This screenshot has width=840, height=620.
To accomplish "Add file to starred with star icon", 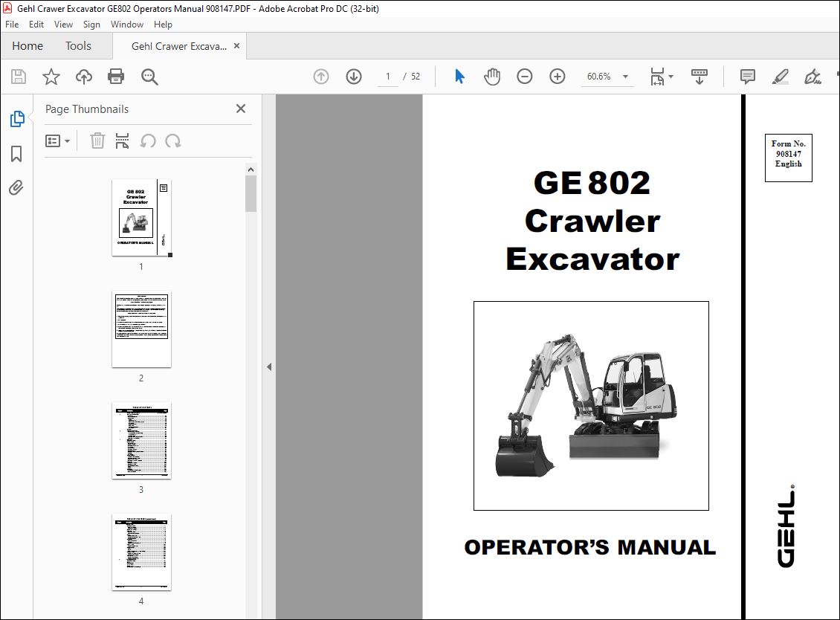I will click(51, 77).
